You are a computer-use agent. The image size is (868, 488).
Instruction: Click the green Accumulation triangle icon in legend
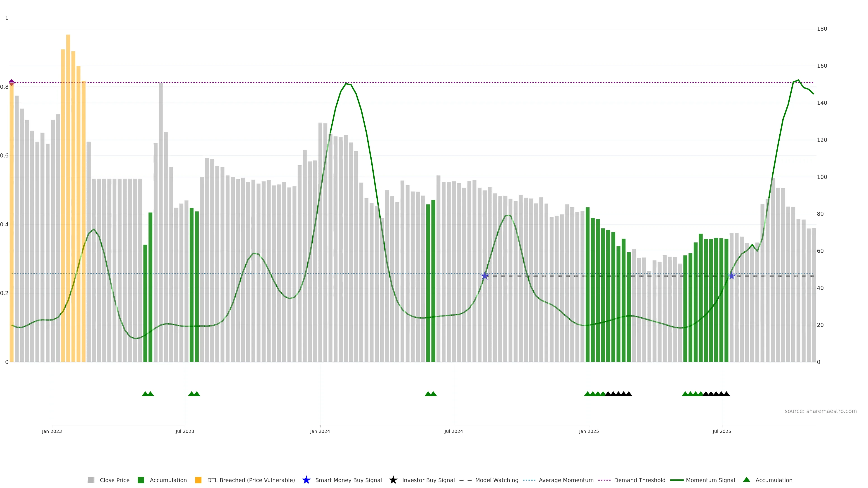click(746, 480)
